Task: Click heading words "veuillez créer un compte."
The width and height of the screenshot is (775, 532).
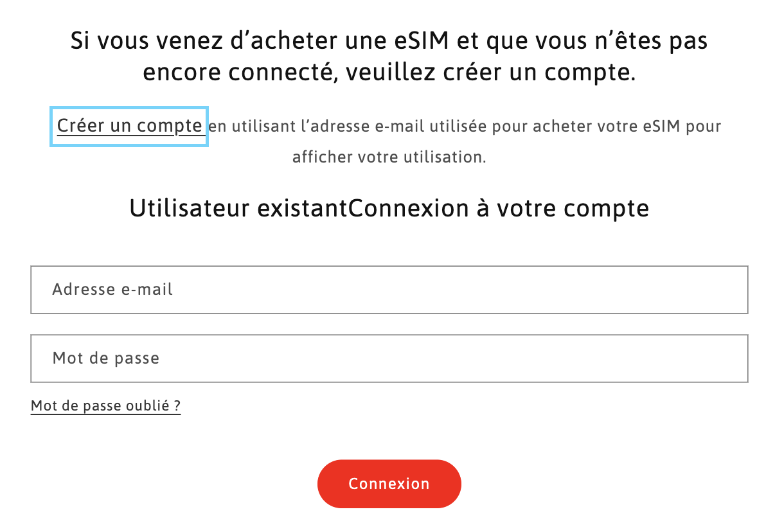Action: pyautogui.click(x=491, y=73)
